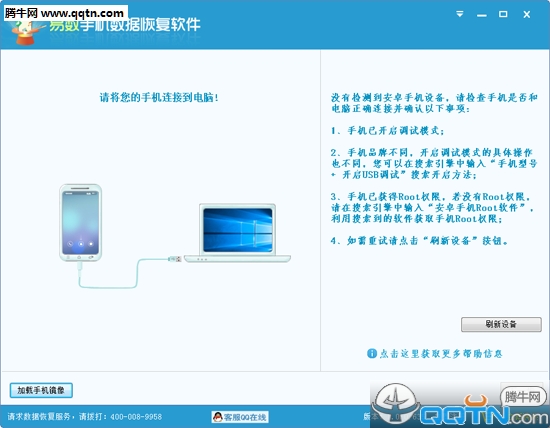Open the title bar dropdown menu arrow
This screenshot has height=428, width=550.
(x=460, y=14)
